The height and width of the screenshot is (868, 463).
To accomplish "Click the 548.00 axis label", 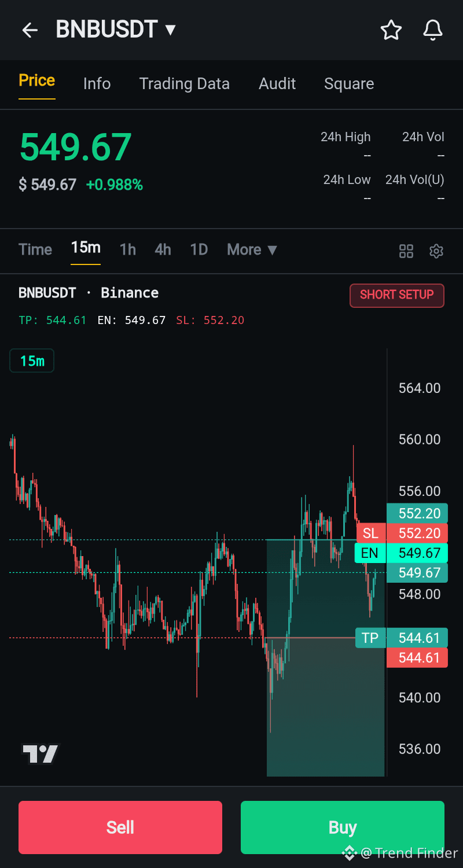I will 420,594.
